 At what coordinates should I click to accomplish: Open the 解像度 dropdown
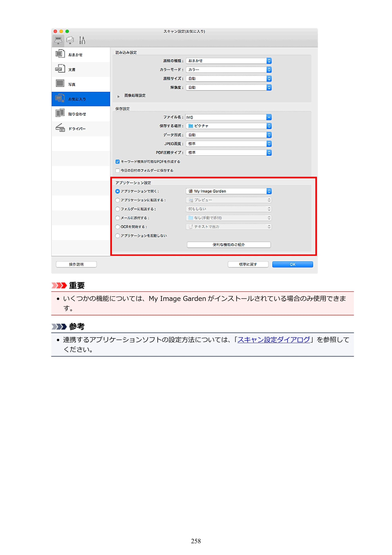[229, 87]
